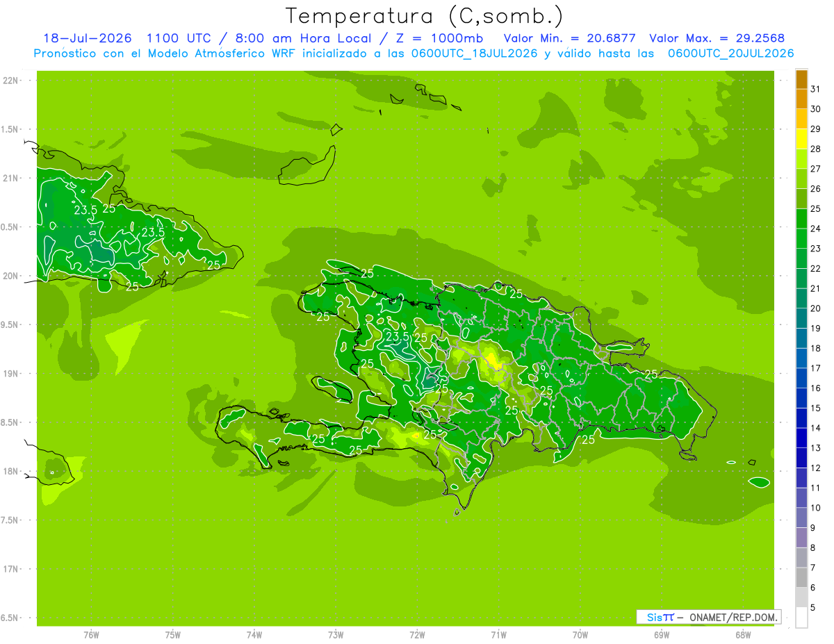Select the blue colorbar segment between 16 and 17
Image resolution: width=834 pixels, height=644 pixels.
tap(801, 378)
